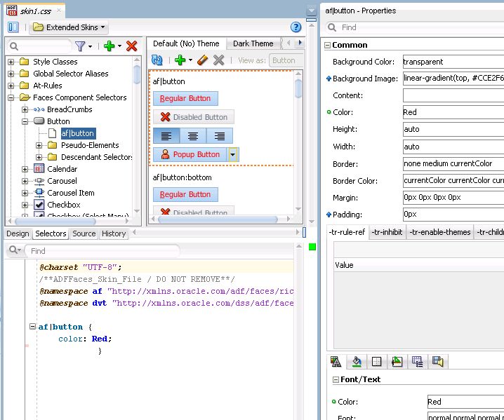This screenshot has width=504, height=420.
Task: Select Calendar in selector tree
Action: [62, 169]
